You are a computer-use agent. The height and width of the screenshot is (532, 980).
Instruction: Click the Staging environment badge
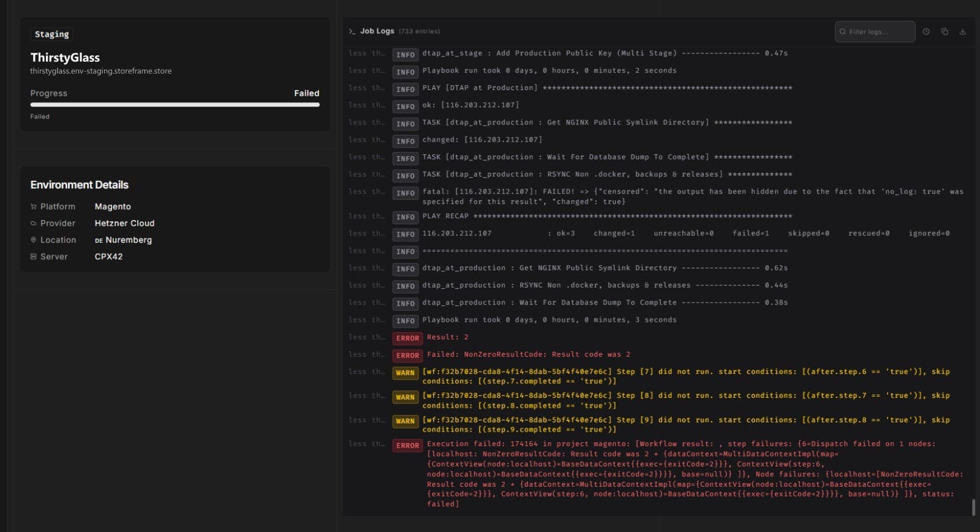pos(52,34)
